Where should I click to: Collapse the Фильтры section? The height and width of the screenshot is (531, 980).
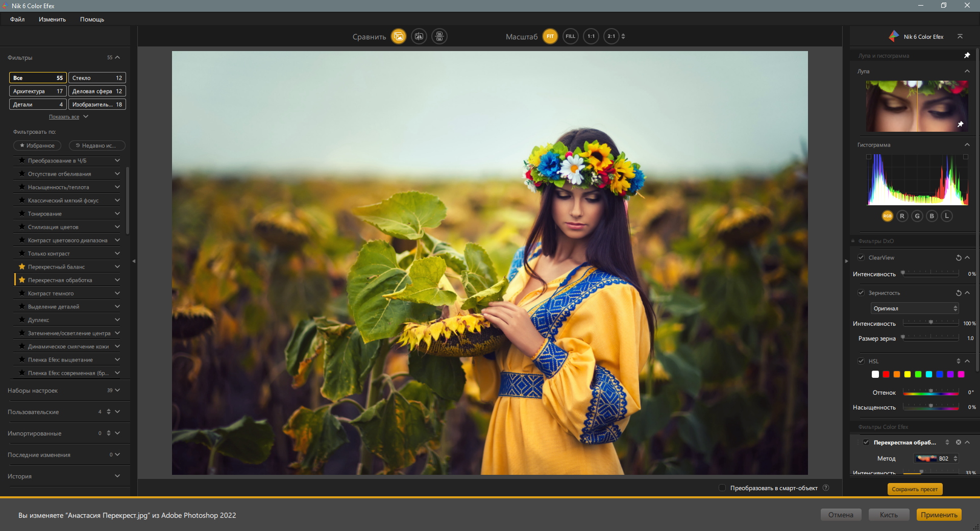(x=117, y=57)
